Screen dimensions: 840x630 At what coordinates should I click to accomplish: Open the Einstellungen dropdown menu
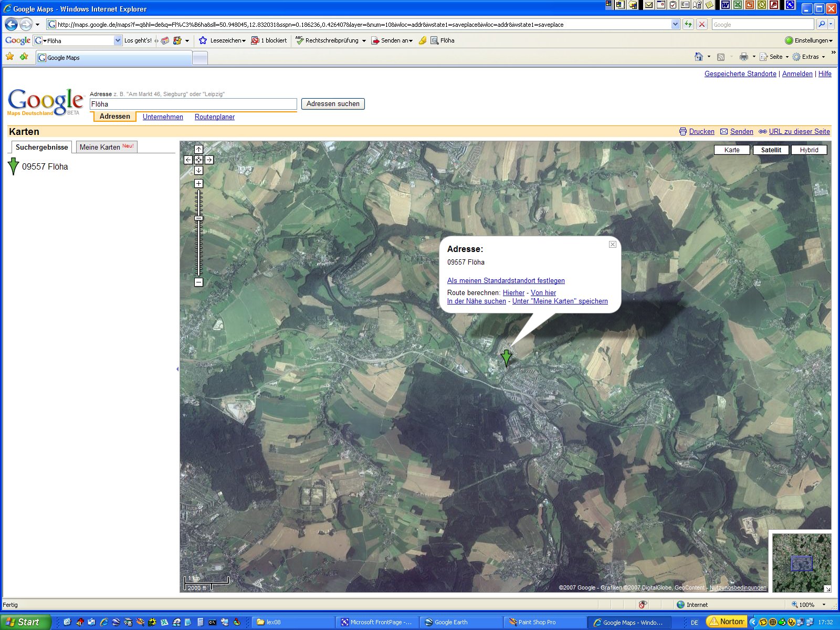point(809,40)
